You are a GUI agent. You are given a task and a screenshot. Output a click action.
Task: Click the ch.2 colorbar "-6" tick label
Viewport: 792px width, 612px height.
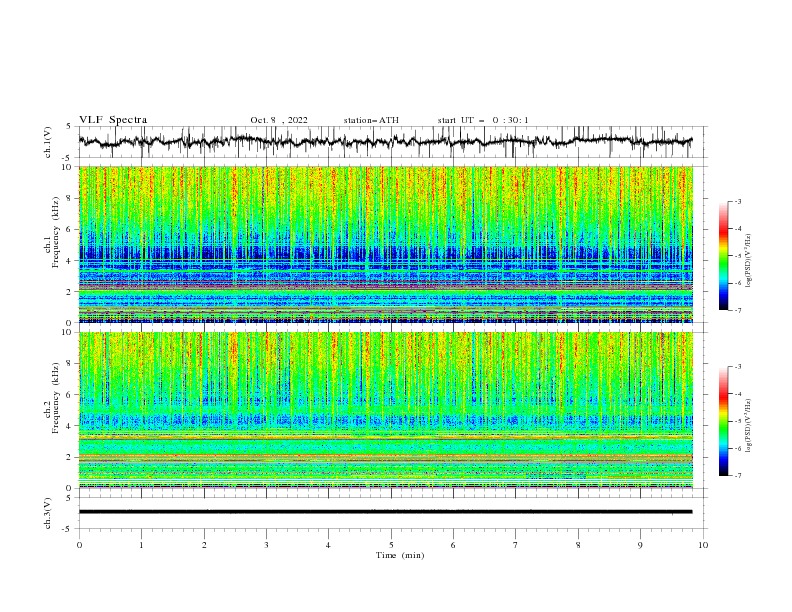(738, 448)
